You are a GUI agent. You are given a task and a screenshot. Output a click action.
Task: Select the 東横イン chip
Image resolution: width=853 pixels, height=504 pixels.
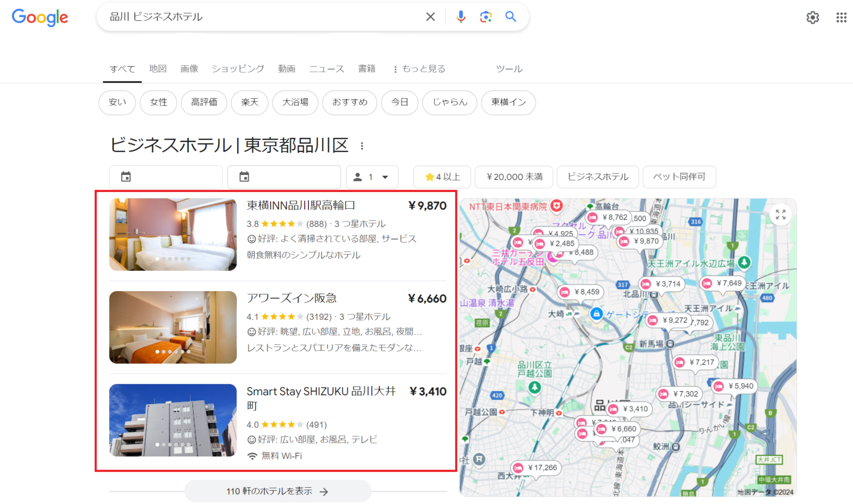click(x=508, y=102)
